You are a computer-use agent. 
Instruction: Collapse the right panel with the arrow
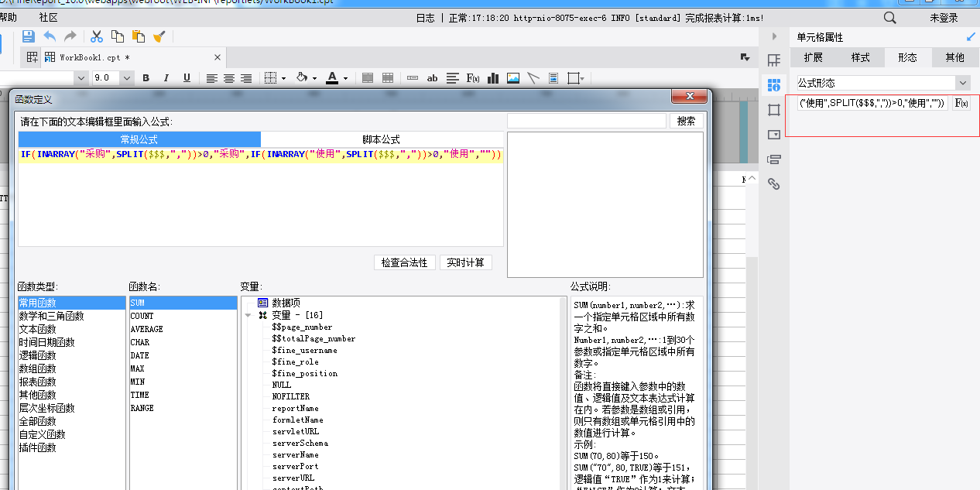774,36
